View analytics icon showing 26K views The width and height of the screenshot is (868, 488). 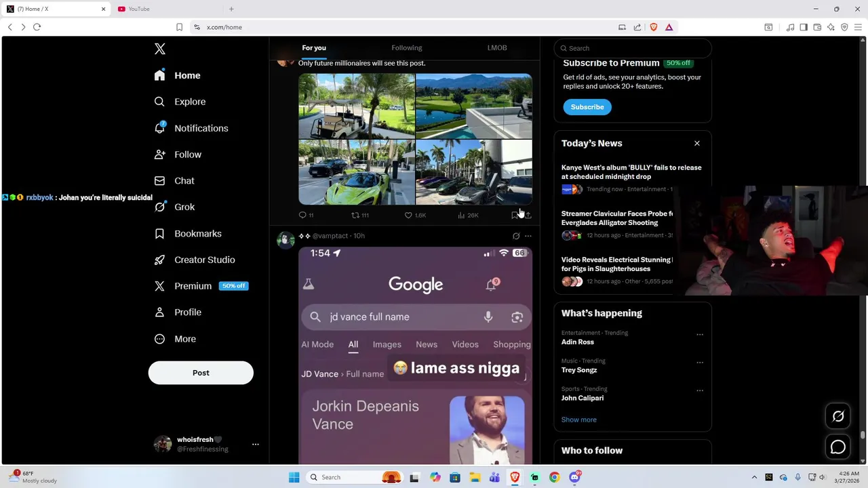tap(461, 215)
